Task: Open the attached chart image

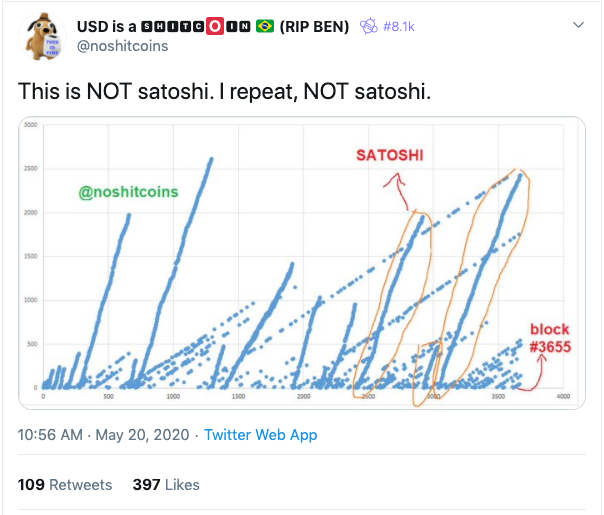Action: [x=302, y=263]
